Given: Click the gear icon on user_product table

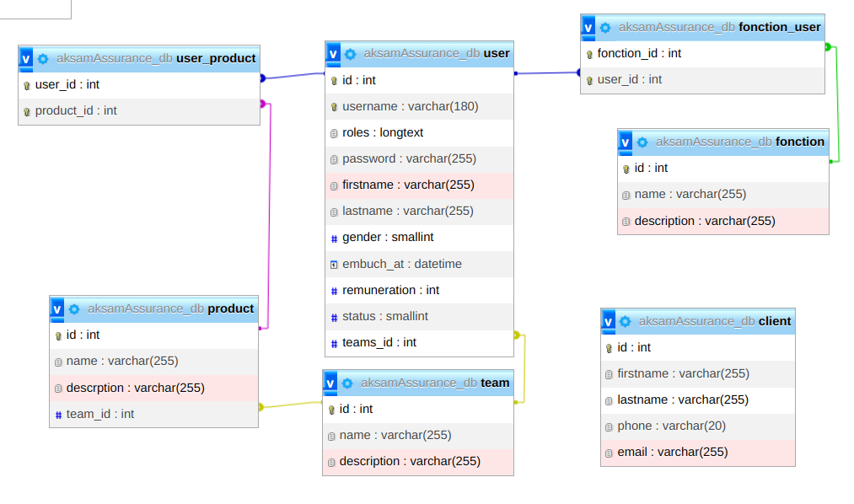Looking at the screenshot, I should (43, 59).
